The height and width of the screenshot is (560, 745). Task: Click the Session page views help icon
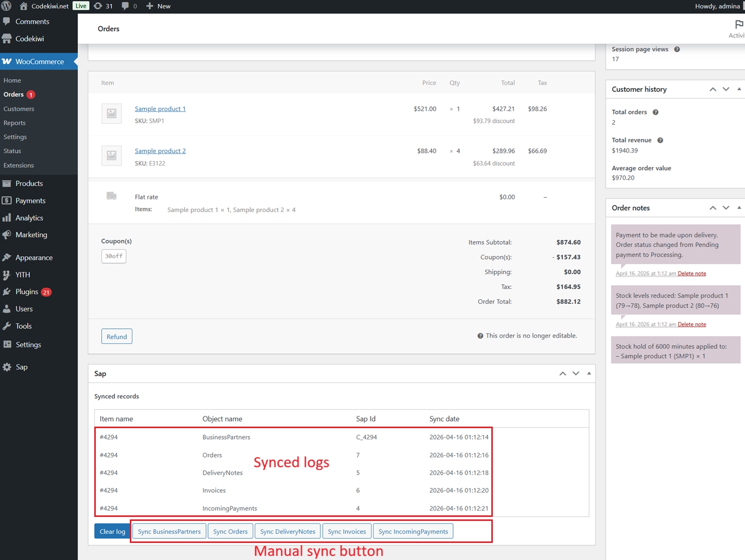point(677,49)
